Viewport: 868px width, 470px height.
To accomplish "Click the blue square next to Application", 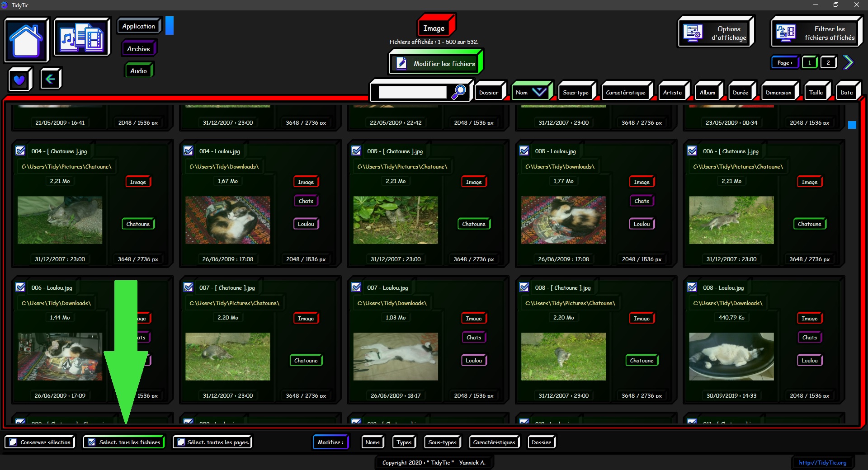I will tap(170, 25).
